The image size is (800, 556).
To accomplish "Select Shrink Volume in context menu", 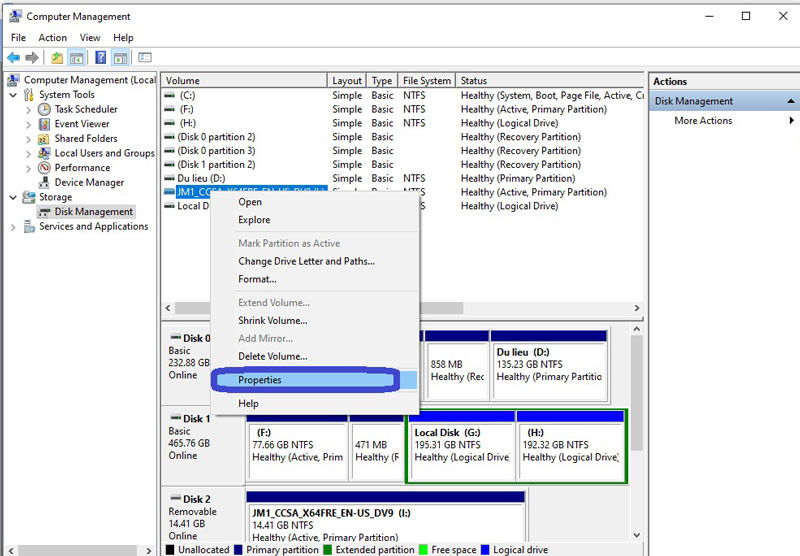I will pyautogui.click(x=272, y=321).
